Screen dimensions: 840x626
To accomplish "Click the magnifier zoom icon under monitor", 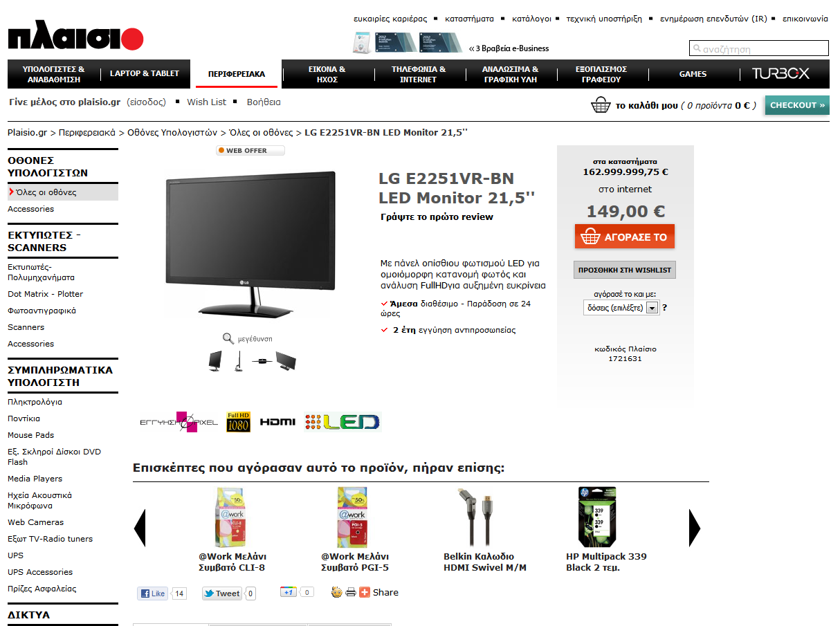I will click(228, 338).
